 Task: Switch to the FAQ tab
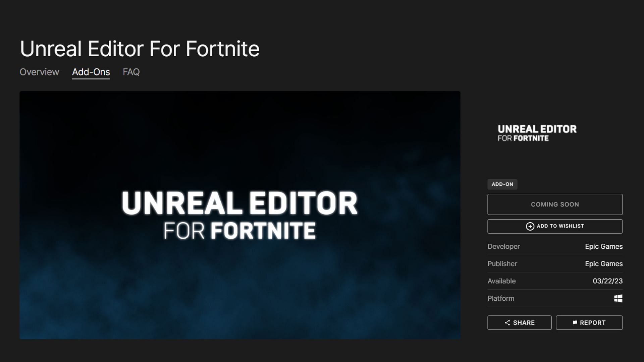point(131,72)
